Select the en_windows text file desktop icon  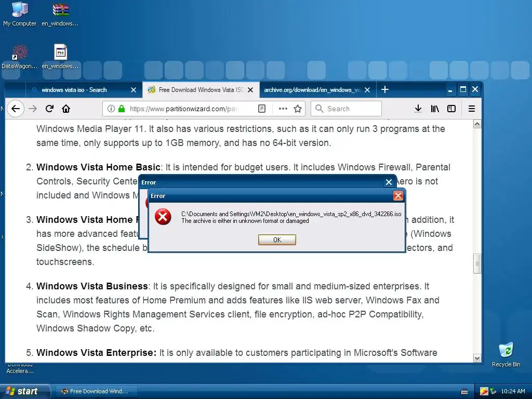point(60,57)
